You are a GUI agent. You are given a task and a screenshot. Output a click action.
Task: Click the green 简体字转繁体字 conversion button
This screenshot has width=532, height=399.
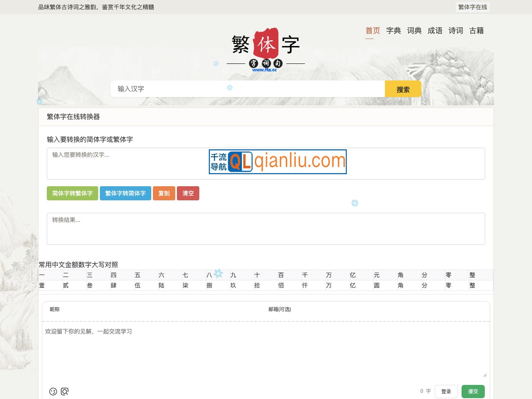(x=72, y=193)
